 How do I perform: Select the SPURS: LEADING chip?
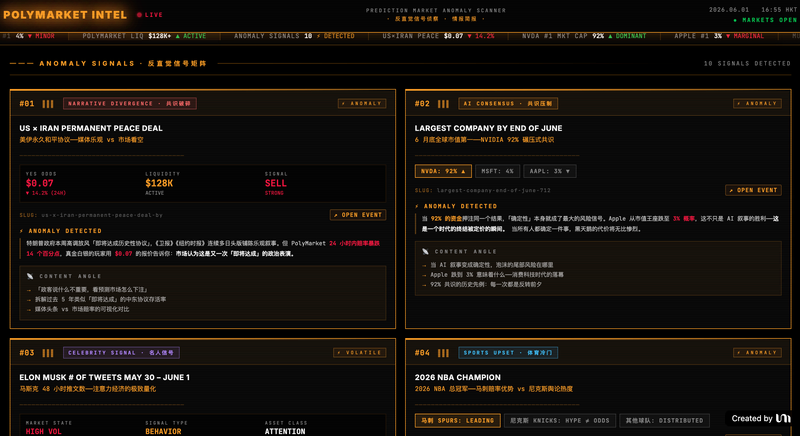tap(458, 421)
